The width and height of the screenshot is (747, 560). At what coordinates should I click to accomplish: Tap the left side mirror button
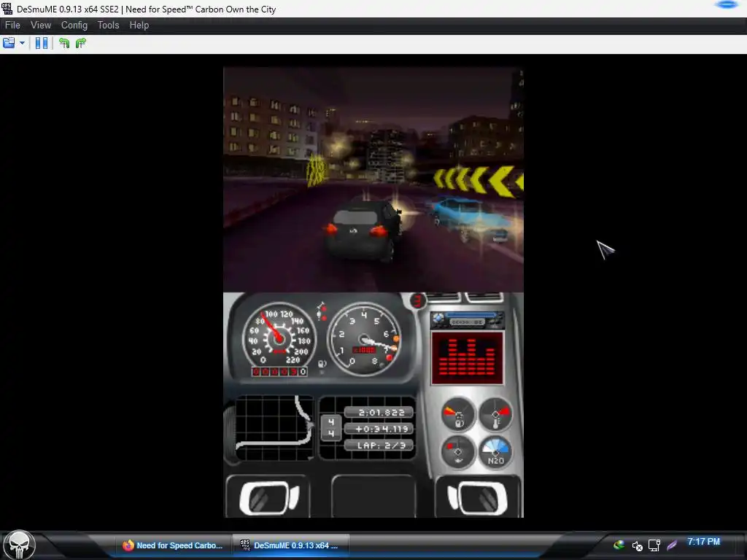coord(268,497)
